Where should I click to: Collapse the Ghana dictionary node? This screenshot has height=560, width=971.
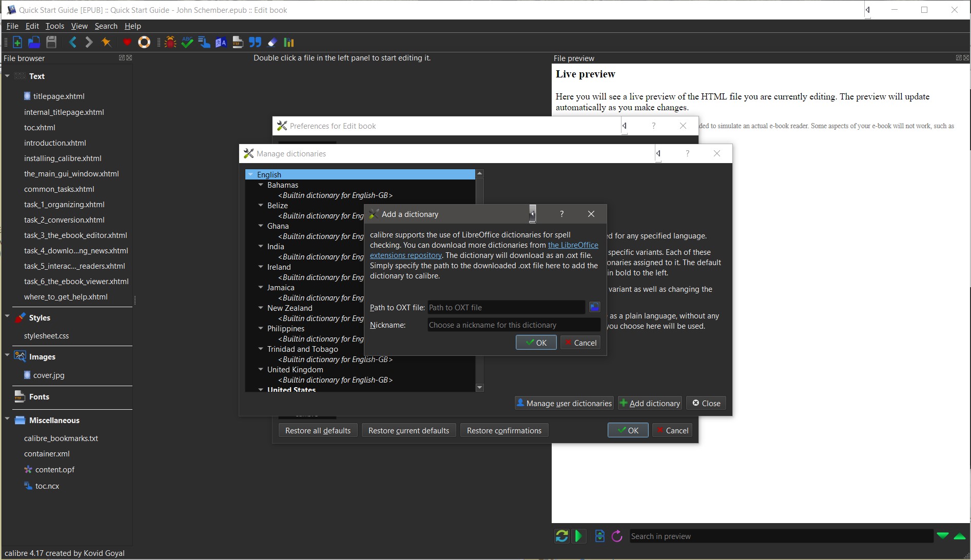point(261,226)
